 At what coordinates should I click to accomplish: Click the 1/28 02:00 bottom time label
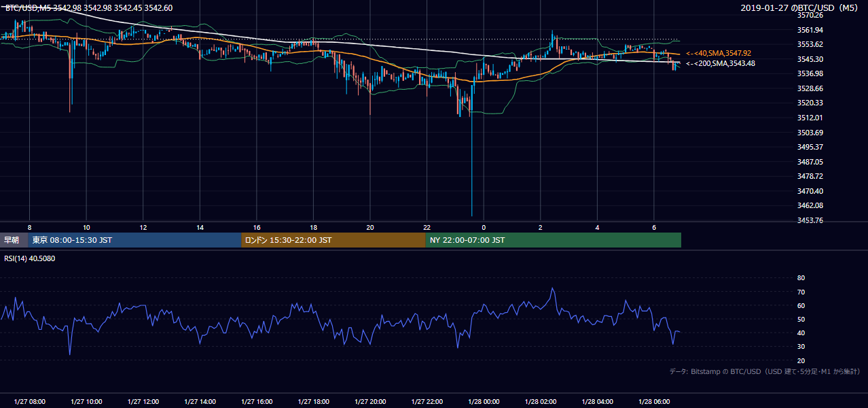coord(541,401)
